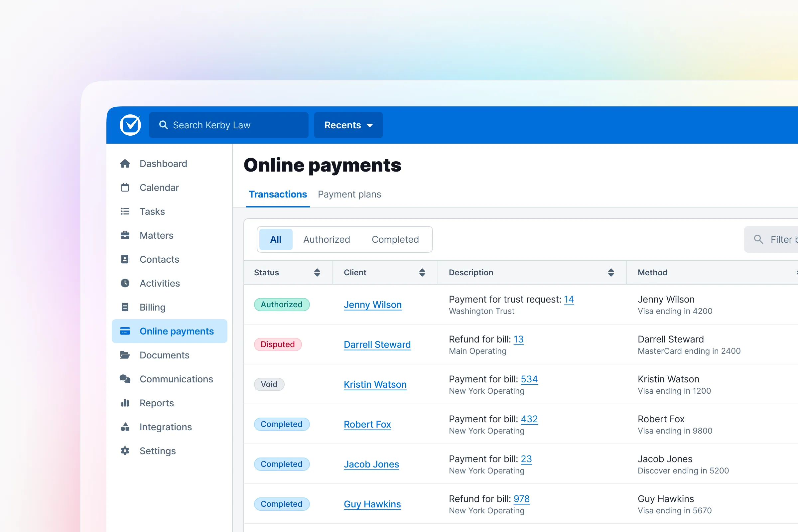Switch filter to Completed transactions
This screenshot has height=532, width=798.
(x=395, y=239)
